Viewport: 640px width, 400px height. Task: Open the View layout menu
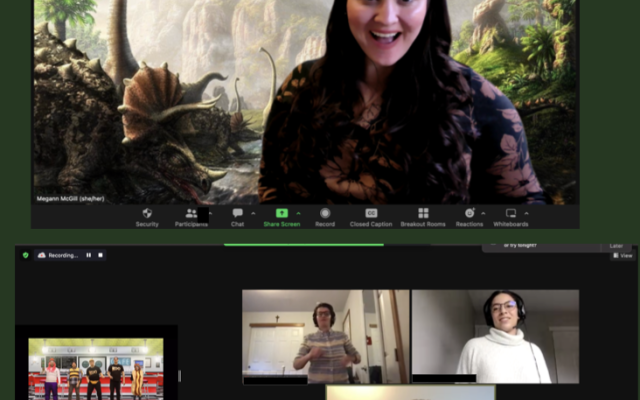pos(623,256)
